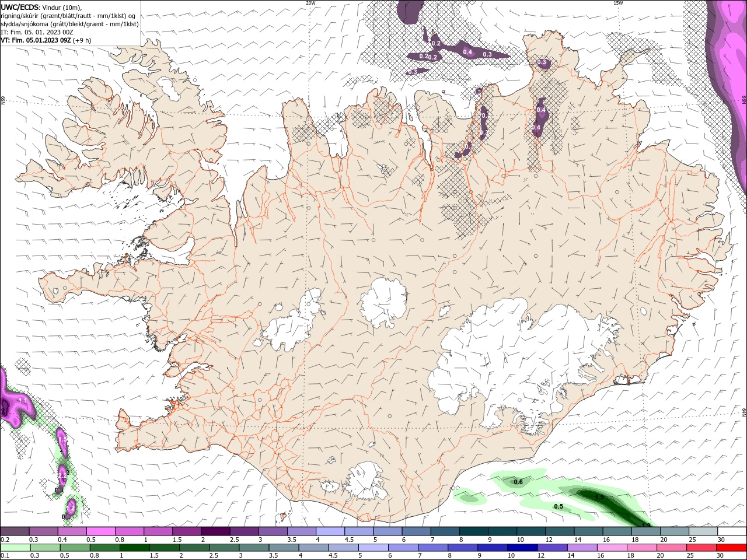Select the top-row legend swatch labeled 20
This screenshot has height=560, width=747.
click(675, 531)
